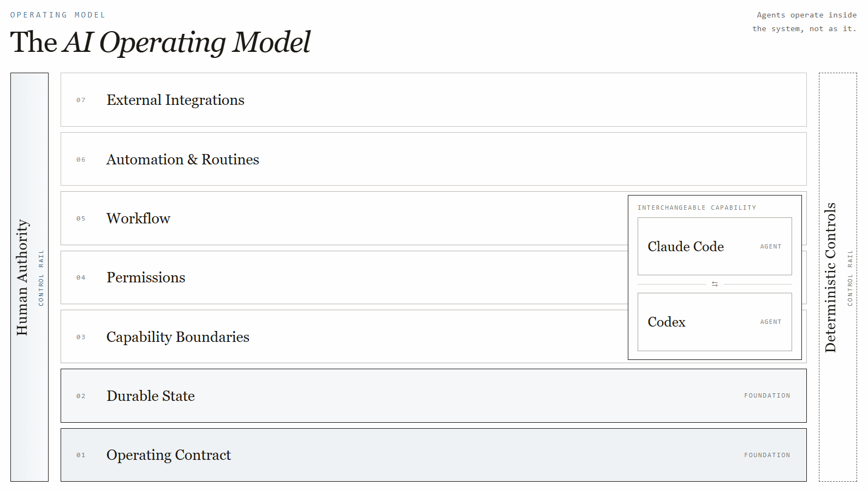The image size is (868, 491).
Task: Click the Capability Boundaries layer
Action: [x=344, y=336]
